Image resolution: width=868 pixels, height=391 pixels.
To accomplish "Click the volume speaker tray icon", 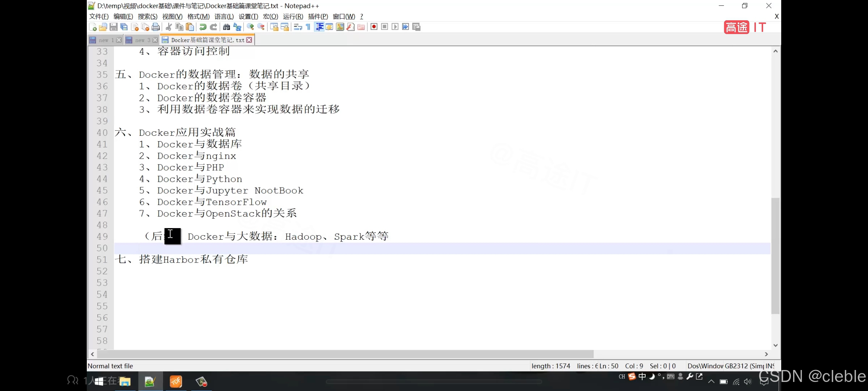I will click(748, 382).
